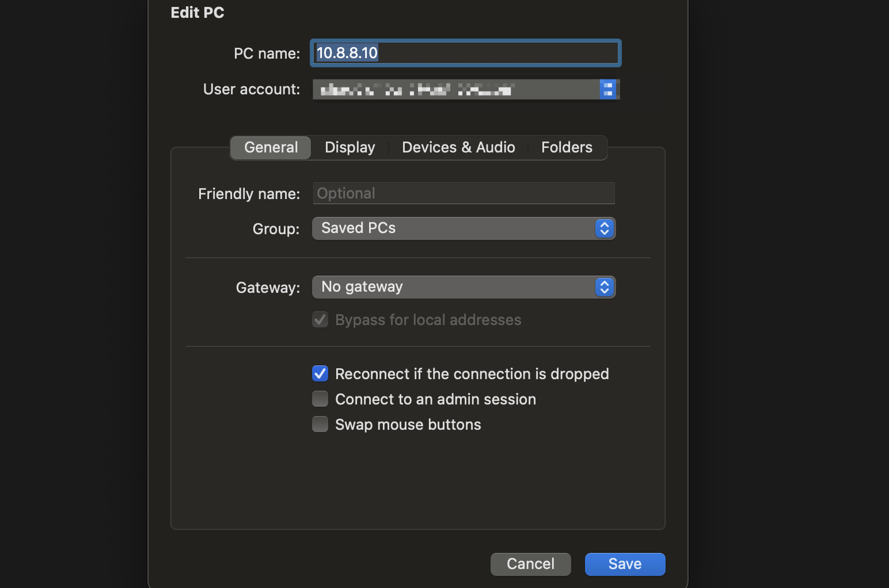The height and width of the screenshot is (588, 889).
Task: Check the Connect to an admin session box
Action: click(320, 399)
